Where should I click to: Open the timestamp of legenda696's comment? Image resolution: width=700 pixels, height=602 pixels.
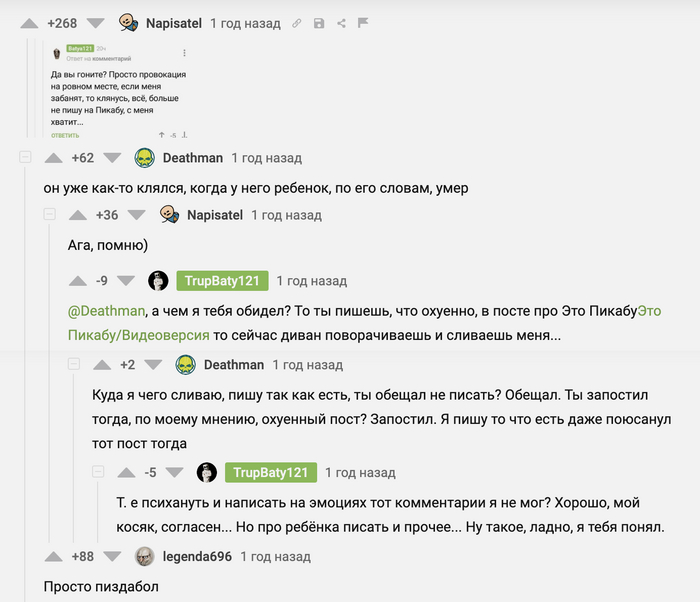pyautogui.click(x=275, y=556)
